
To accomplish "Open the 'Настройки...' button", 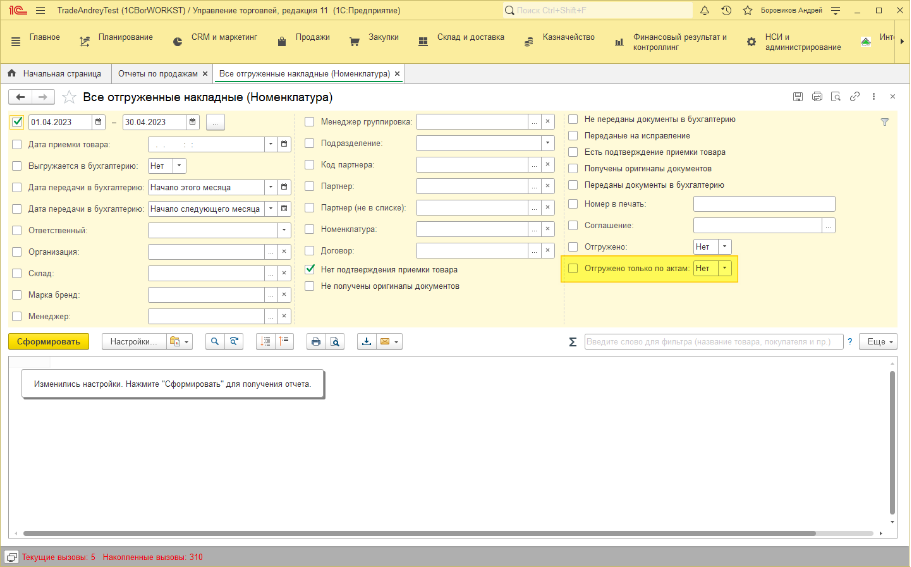I will tap(134, 341).
